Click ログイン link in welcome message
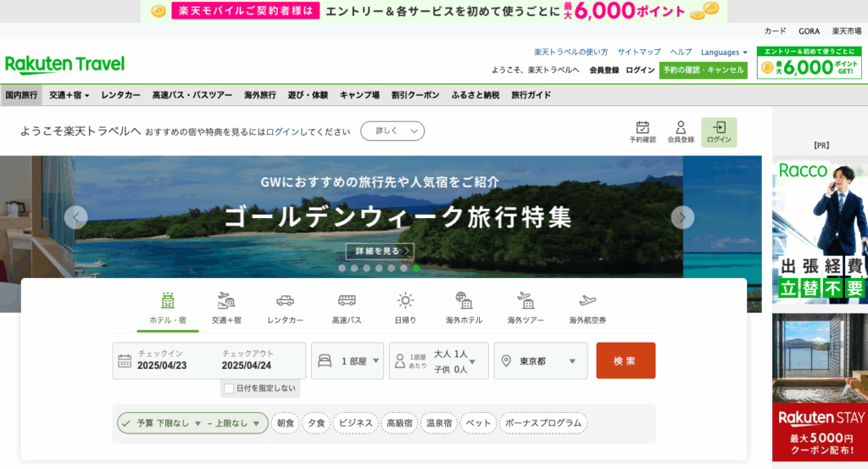 click(282, 131)
